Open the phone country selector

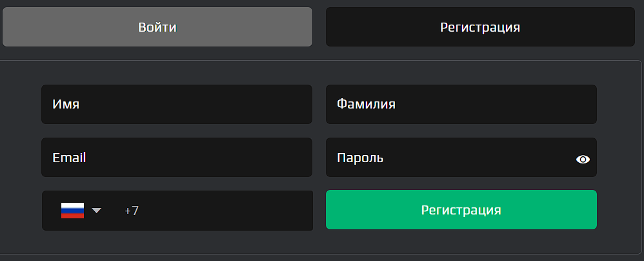pyautogui.click(x=81, y=211)
